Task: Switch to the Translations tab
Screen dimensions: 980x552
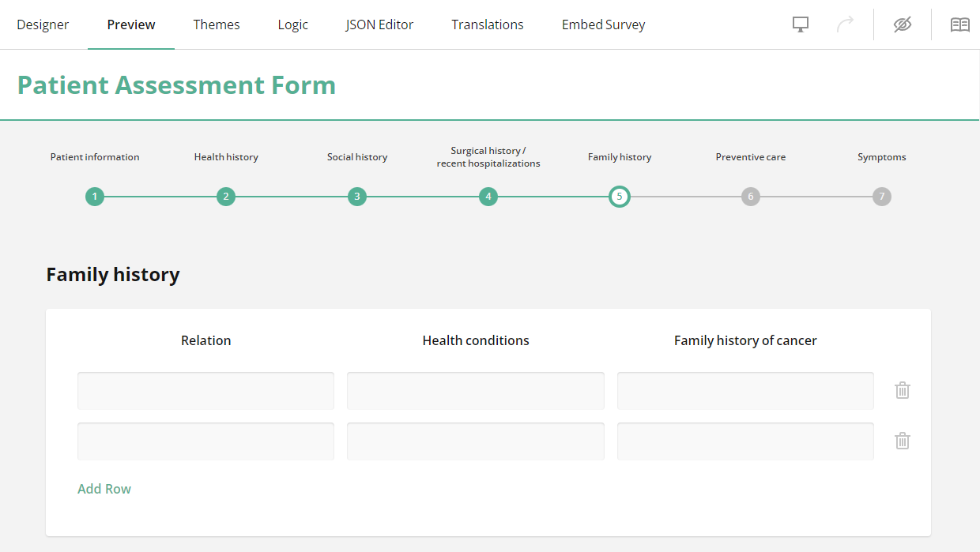Action: [x=488, y=24]
